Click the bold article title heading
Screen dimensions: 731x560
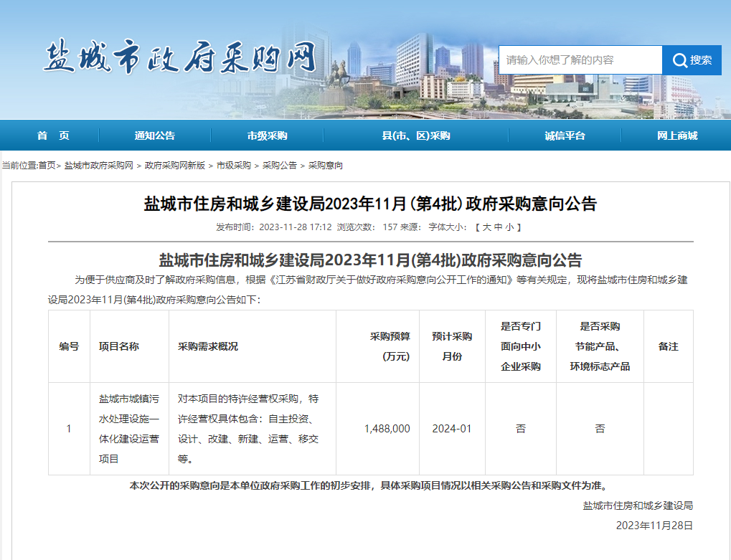click(x=370, y=204)
